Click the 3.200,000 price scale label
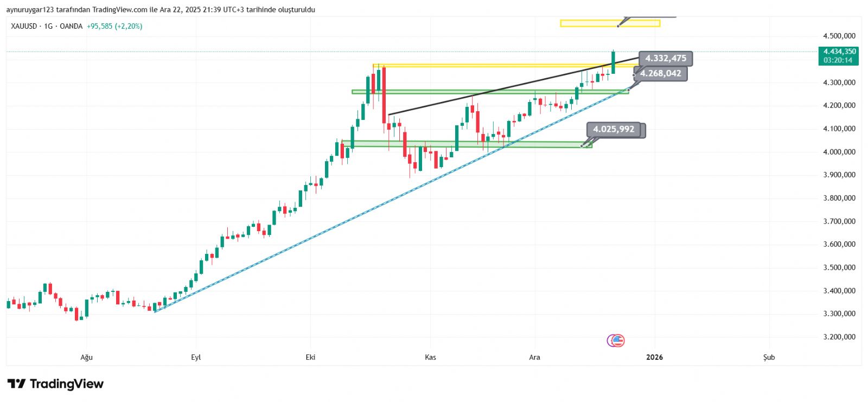The height and width of the screenshot is (402, 868). coord(839,337)
